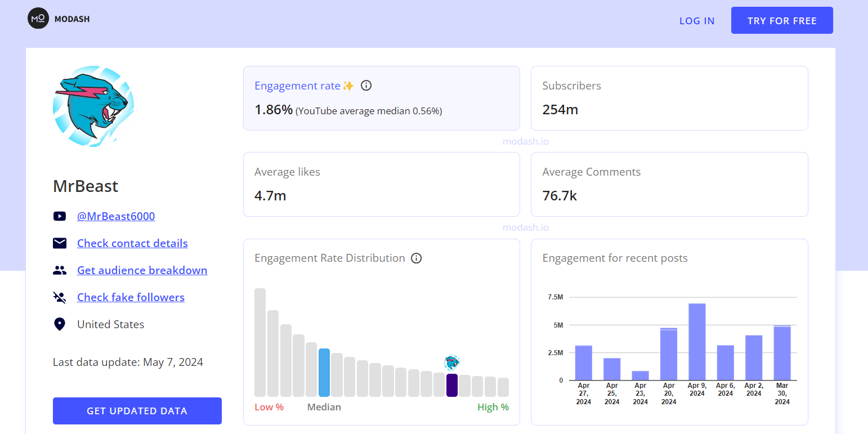Click the GET UPDATED DATA button
The image size is (868, 434).
(x=137, y=411)
